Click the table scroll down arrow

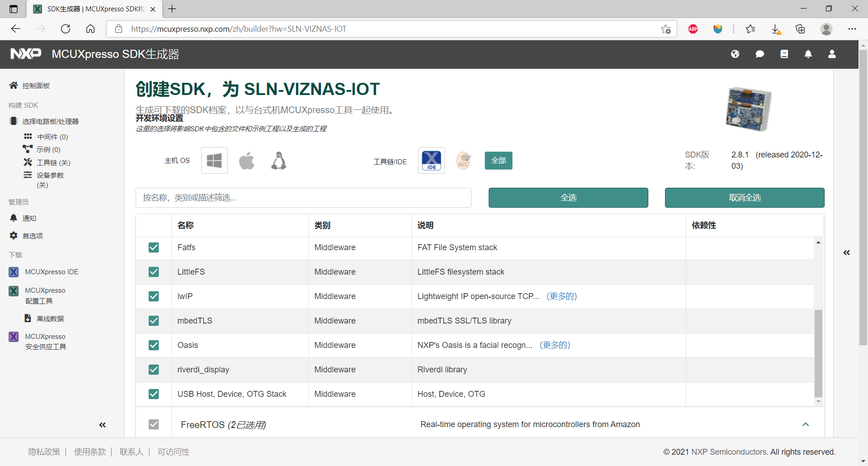[x=818, y=402]
